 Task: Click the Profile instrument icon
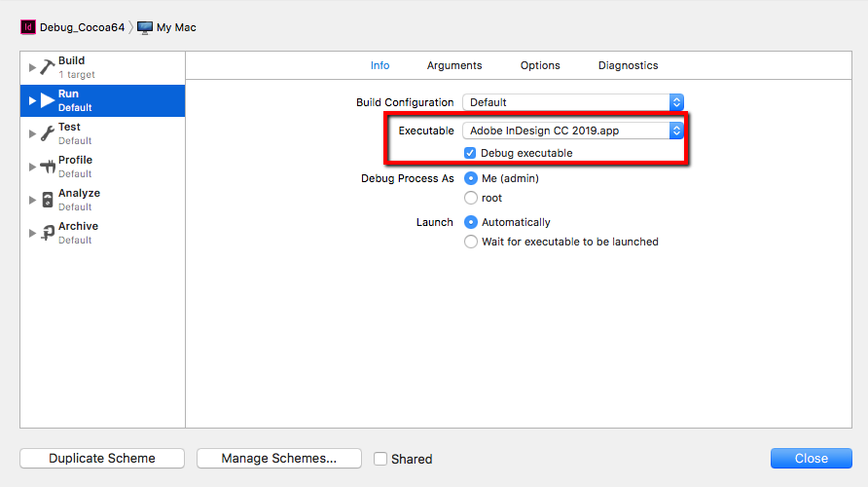pyautogui.click(x=47, y=167)
